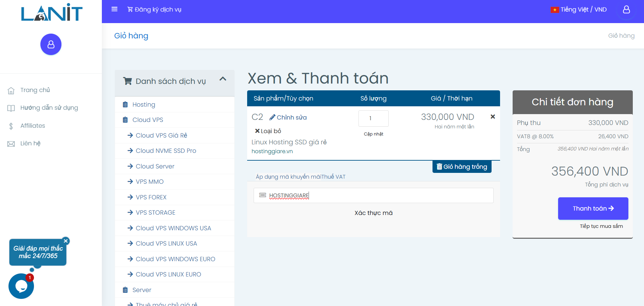The width and height of the screenshot is (644, 306).
Task: Click Xác thực mã to validate code
Action: pyautogui.click(x=373, y=213)
